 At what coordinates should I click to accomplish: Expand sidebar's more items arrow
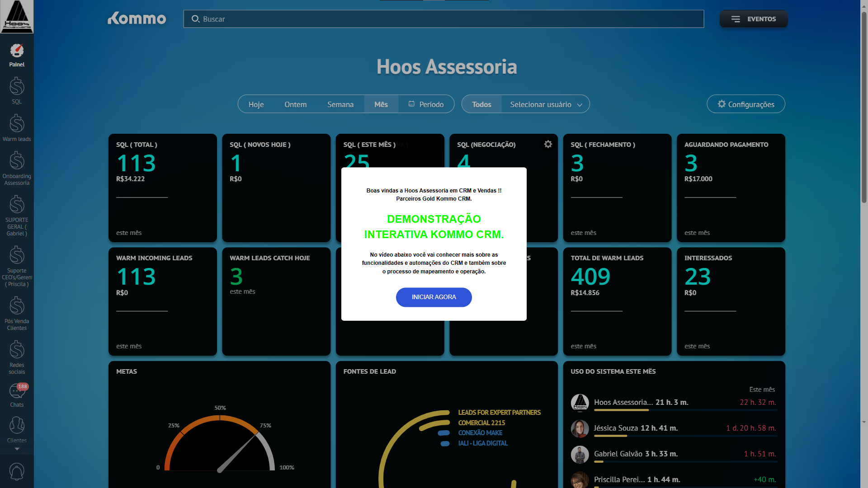click(x=17, y=449)
